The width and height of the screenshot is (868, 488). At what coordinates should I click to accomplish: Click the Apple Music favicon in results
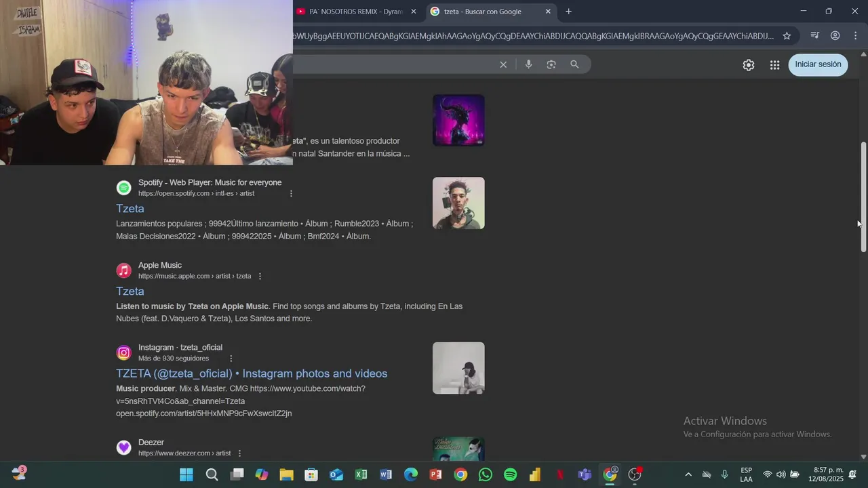point(123,270)
